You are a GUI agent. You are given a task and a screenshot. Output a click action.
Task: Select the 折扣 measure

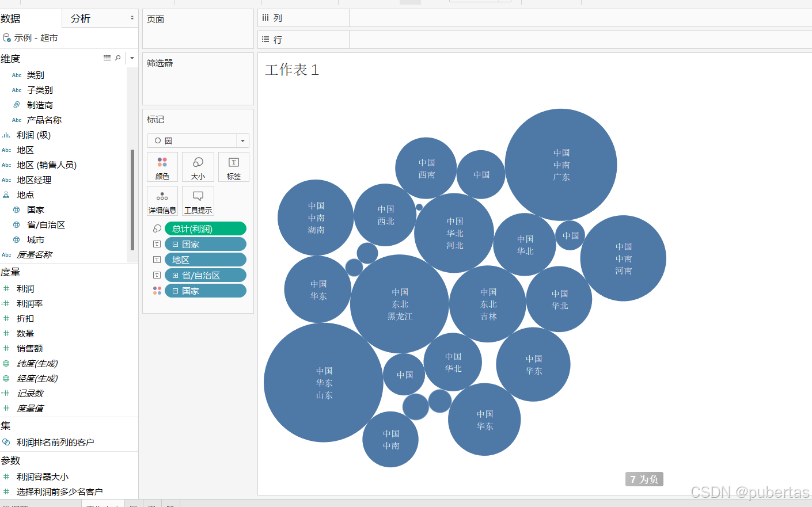[25, 319]
